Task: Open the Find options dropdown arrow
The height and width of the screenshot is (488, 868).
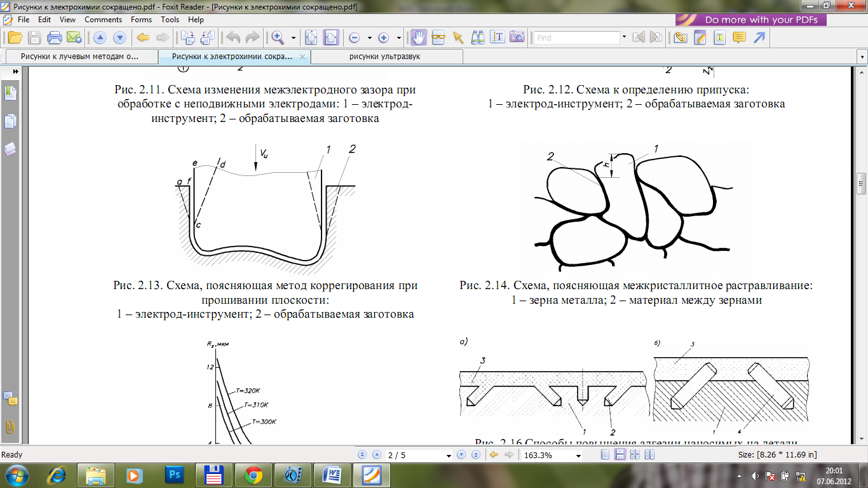Action: tap(624, 38)
